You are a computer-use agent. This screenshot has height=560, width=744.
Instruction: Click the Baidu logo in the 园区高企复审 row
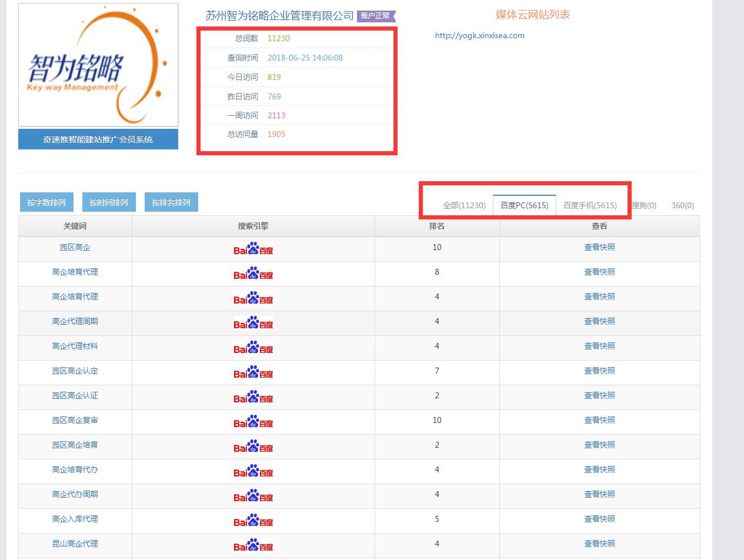click(253, 422)
